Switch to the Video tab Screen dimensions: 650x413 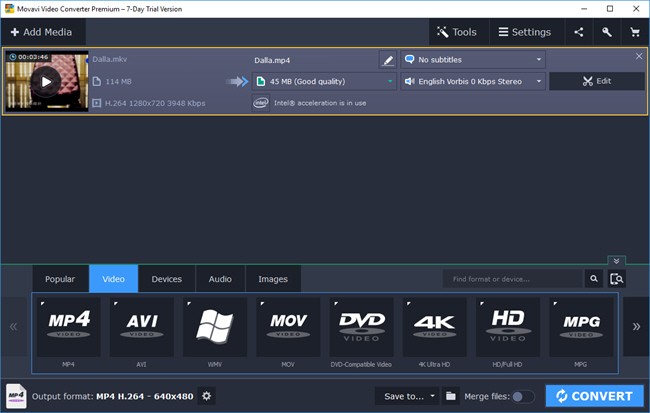pyautogui.click(x=114, y=279)
